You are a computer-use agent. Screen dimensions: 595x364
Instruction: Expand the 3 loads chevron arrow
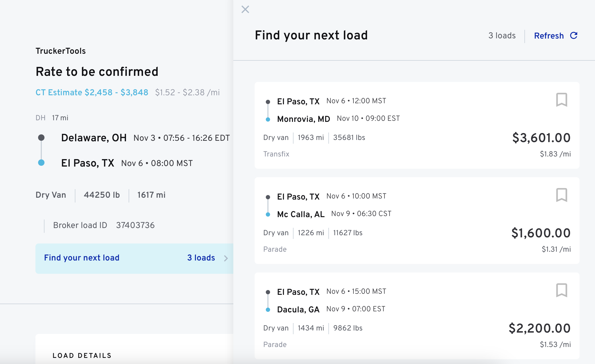coord(226,258)
